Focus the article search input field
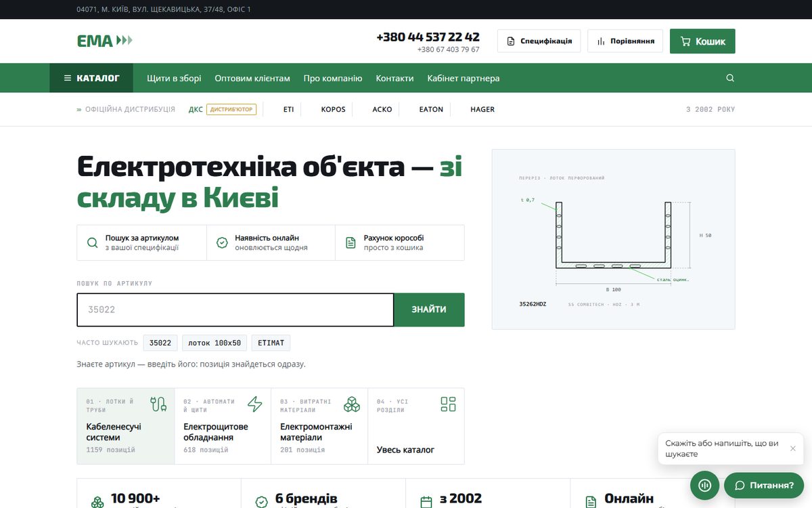The image size is (812, 508). tap(235, 310)
